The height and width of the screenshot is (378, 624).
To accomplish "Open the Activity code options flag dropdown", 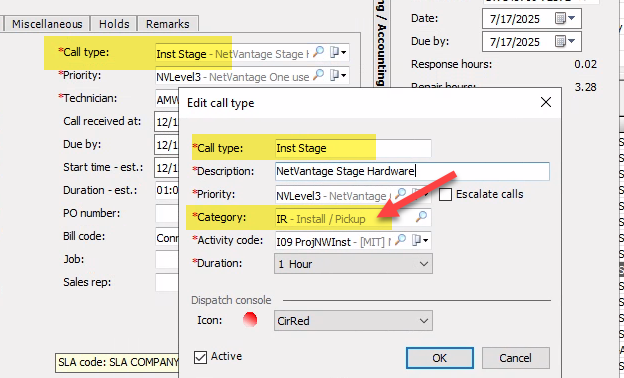I will (x=420, y=240).
